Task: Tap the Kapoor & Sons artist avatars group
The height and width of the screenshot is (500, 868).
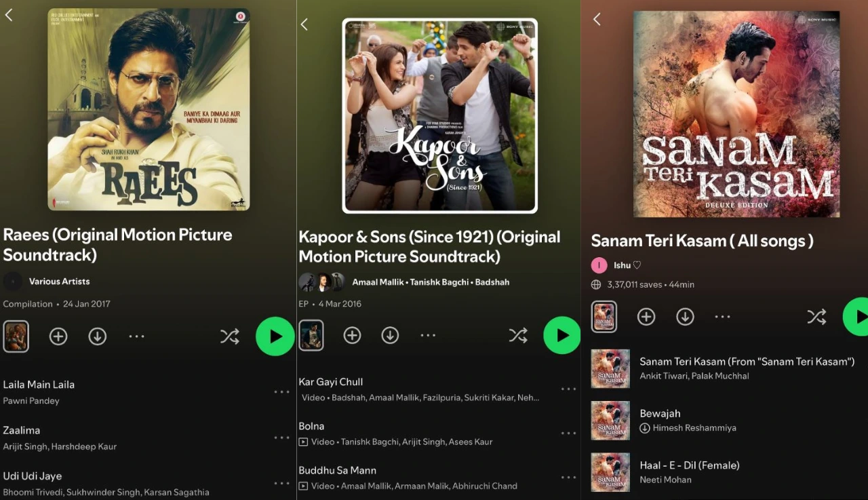Action: click(322, 282)
